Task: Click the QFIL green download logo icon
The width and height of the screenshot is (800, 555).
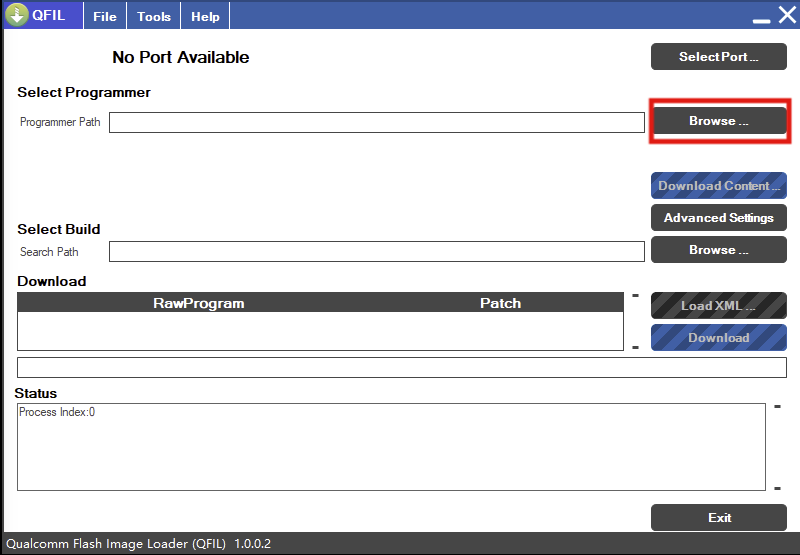Action: point(17,15)
